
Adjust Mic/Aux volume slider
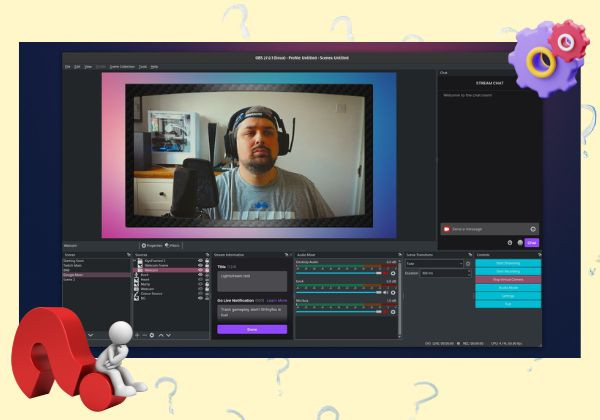339,312
